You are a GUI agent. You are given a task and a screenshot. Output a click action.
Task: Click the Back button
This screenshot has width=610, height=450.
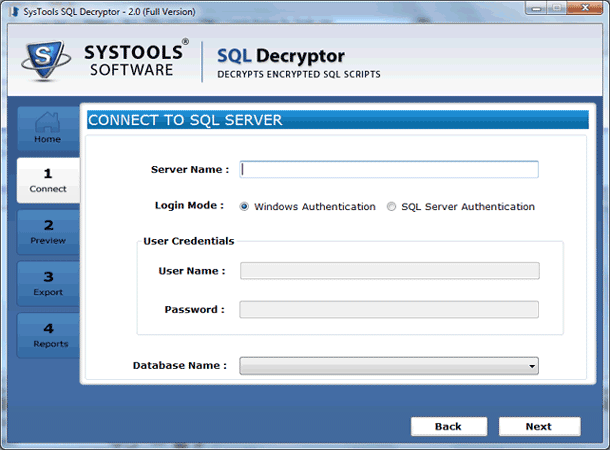click(x=449, y=427)
